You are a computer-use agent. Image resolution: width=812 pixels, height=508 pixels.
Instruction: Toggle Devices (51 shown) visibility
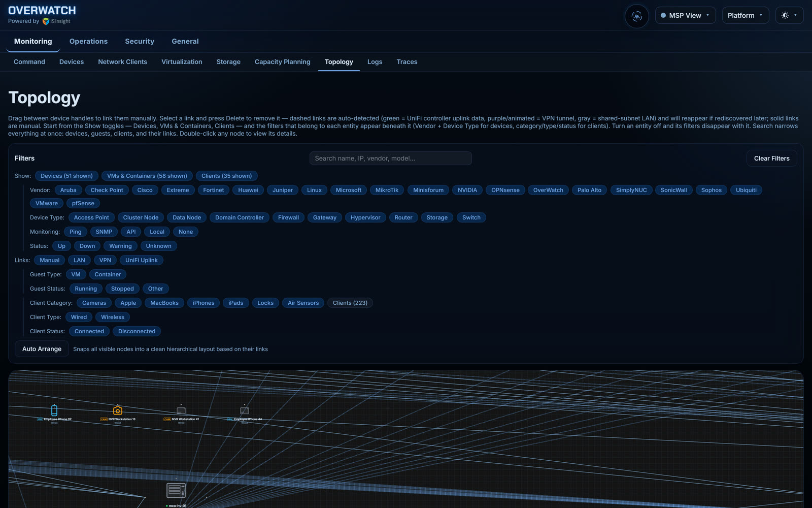[66, 176]
